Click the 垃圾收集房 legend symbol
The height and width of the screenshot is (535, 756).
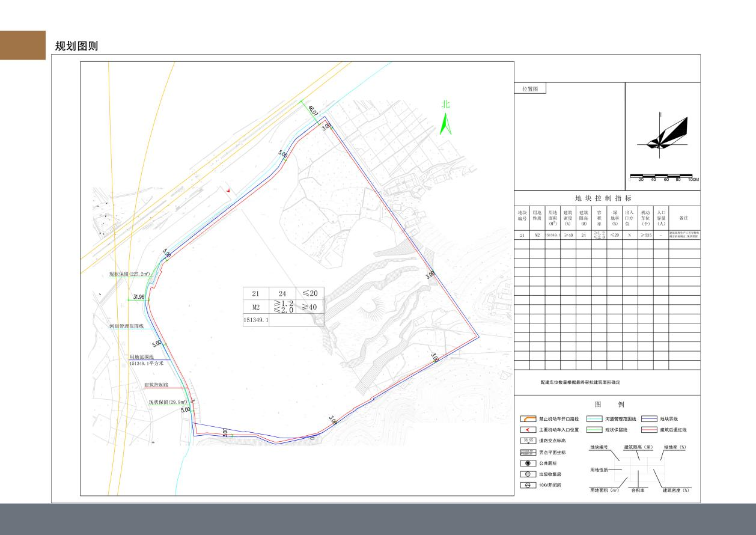(528, 474)
